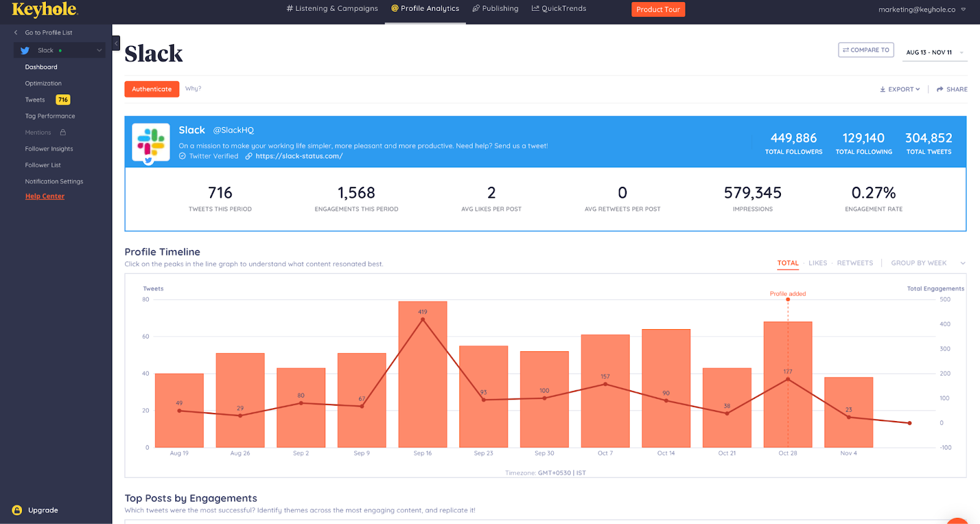The image size is (980, 524).
Task: Open Tweets in the sidebar
Action: (x=35, y=100)
